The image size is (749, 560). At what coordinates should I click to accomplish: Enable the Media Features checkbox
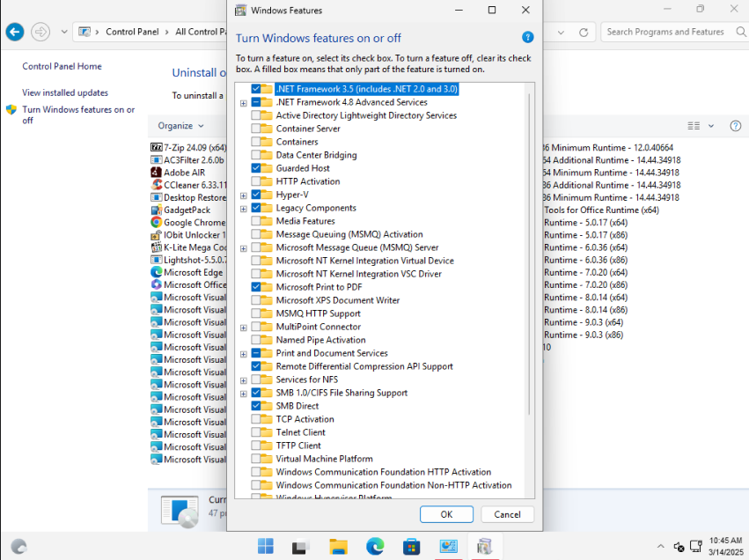(x=255, y=221)
